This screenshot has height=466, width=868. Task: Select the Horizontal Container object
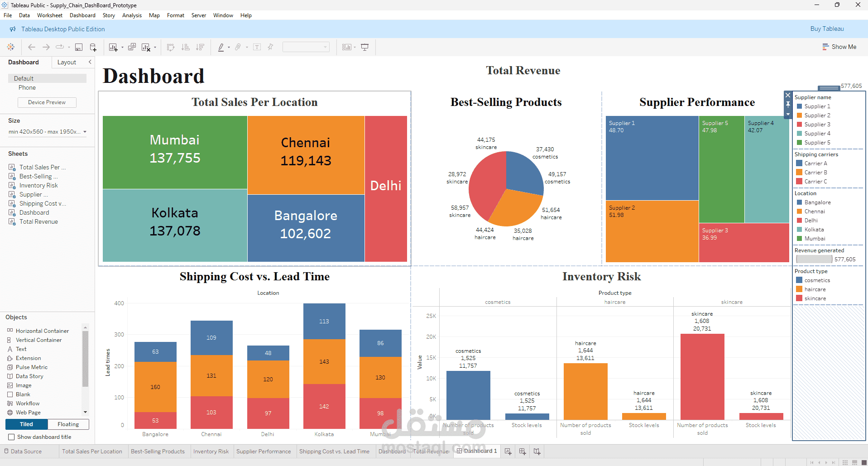38,331
